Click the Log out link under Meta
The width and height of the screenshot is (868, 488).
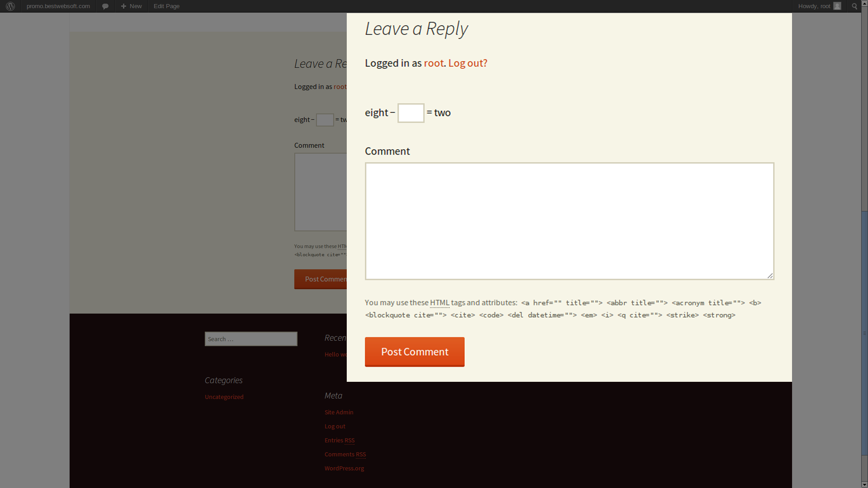(335, 426)
